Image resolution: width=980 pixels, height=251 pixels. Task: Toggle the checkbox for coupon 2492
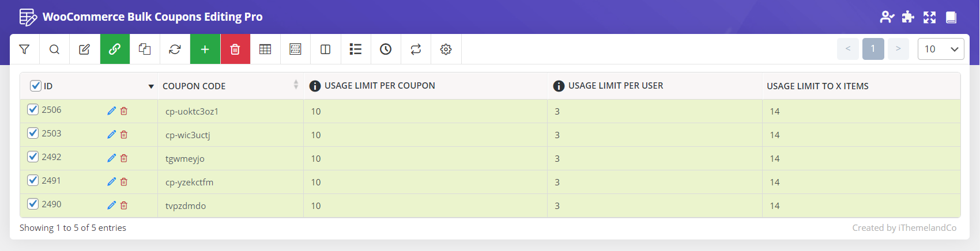(33, 157)
